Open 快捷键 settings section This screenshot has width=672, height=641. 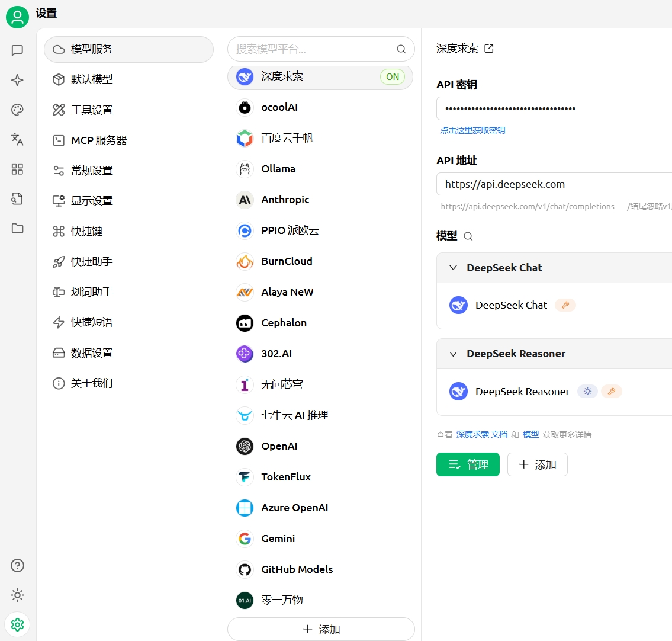click(x=128, y=232)
